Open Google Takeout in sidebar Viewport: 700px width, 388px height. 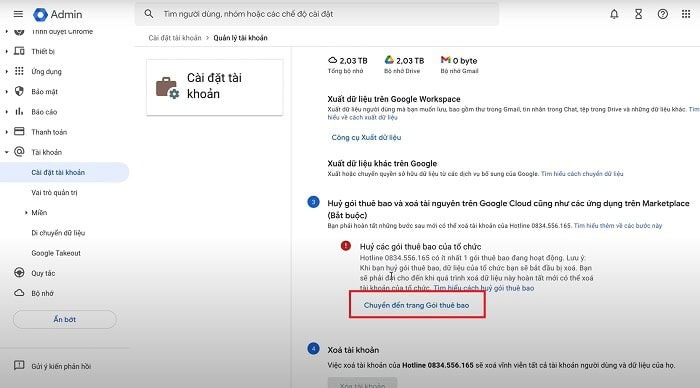56,253
